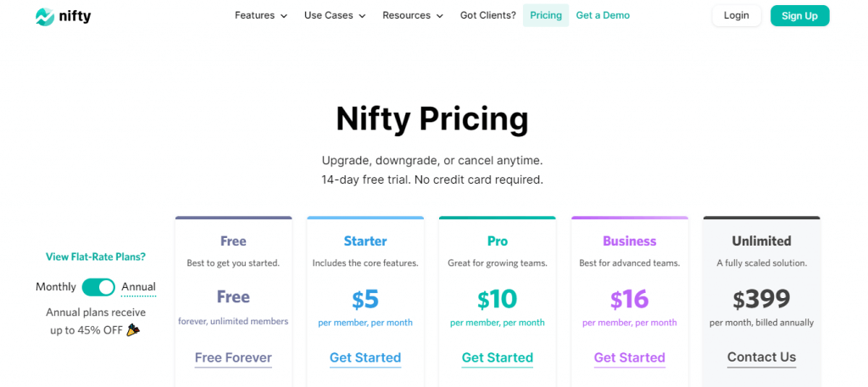The height and width of the screenshot is (387, 868).
Task: Click the party popper emoji icon
Action: click(x=133, y=330)
